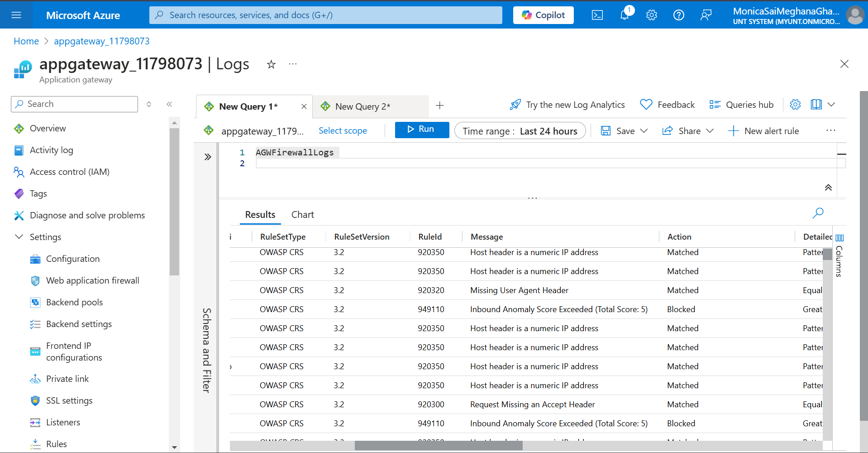Click the top search resources field
Screen dimensions: 868x453
[x=326, y=15]
